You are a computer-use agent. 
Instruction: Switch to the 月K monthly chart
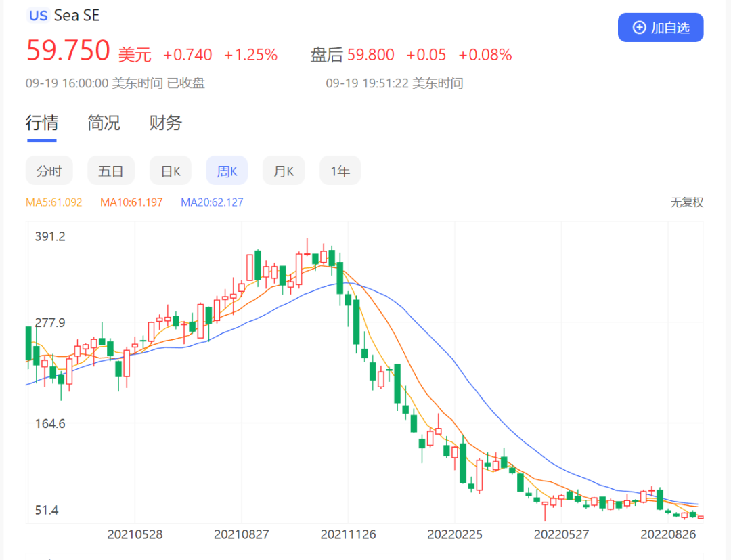pos(284,171)
